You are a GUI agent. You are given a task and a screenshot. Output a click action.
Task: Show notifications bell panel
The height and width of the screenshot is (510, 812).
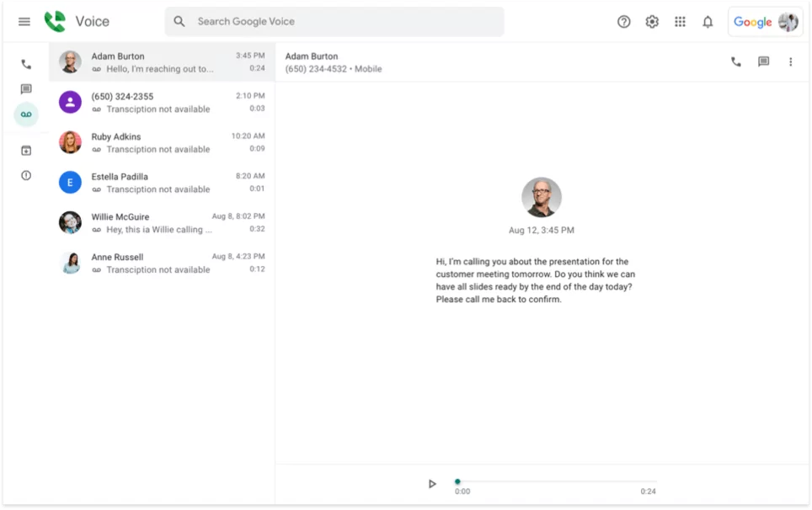[708, 22]
